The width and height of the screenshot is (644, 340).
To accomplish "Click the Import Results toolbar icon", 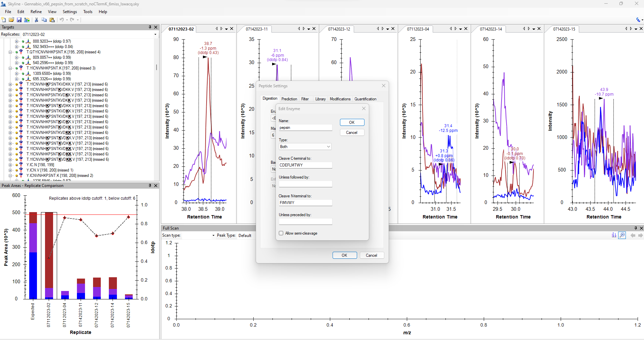I will 27,20.
